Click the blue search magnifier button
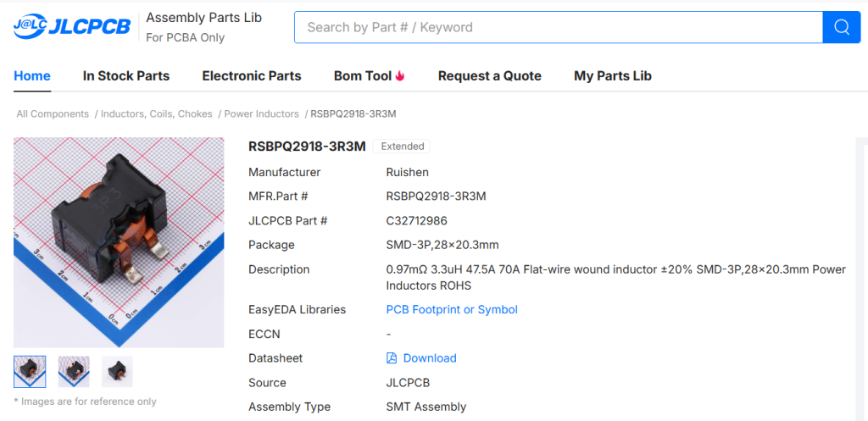The width and height of the screenshot is (868, 421). click(841, 27)
